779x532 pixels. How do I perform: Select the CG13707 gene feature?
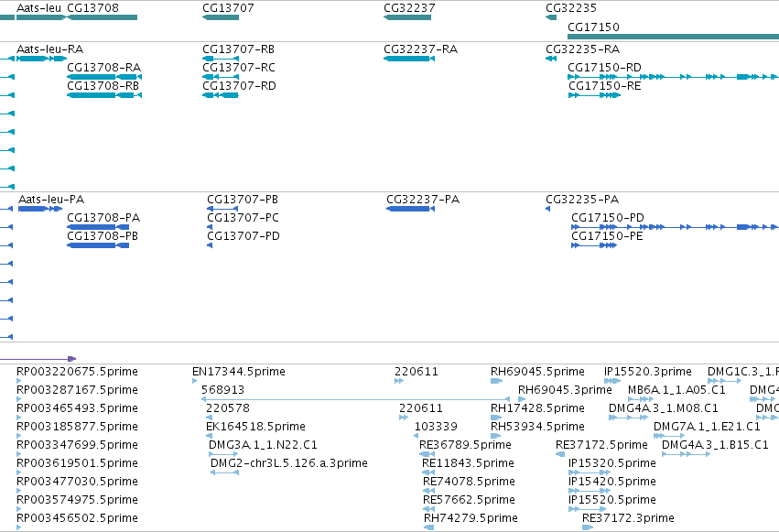point(221,17)
